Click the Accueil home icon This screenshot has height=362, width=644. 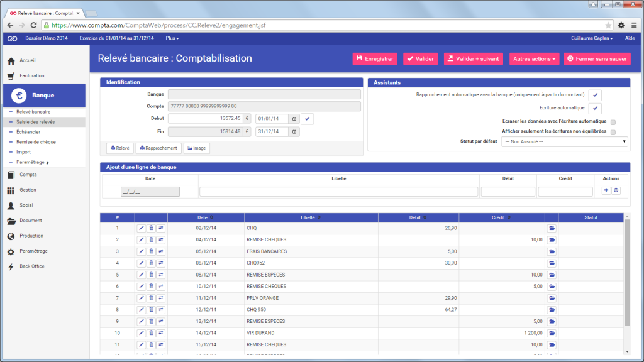pos(11,61)
